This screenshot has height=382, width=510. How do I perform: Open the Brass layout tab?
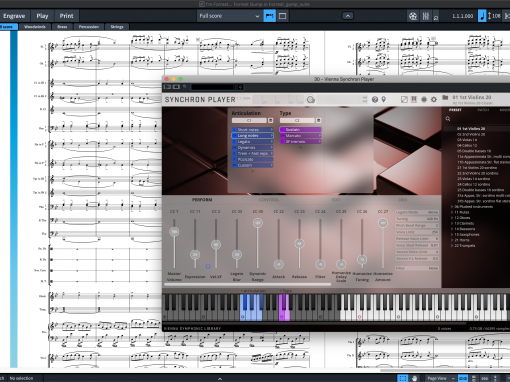pyautogui.click(x=62, y=27)
